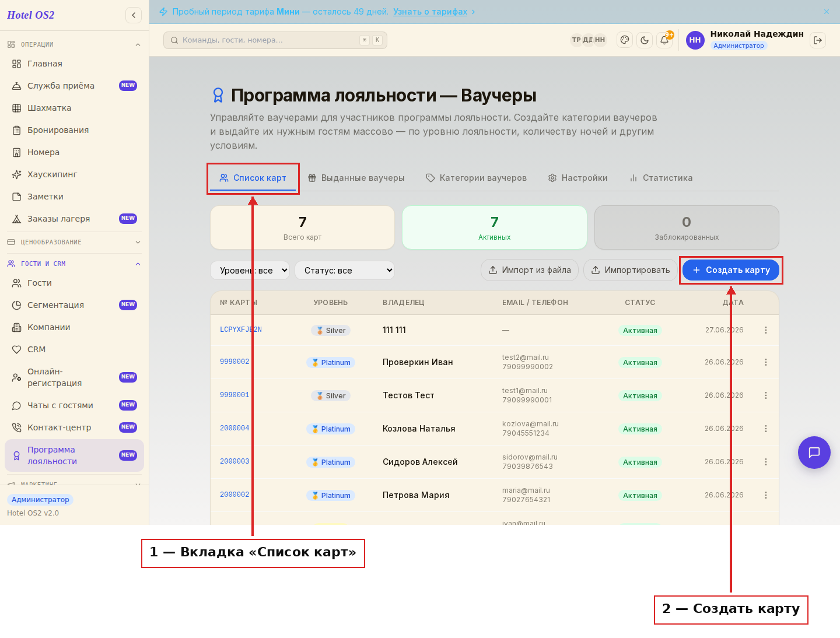This screenshot has height=638, width=840.
Task: Open Служба приёма section
Action: pos(74,86)
